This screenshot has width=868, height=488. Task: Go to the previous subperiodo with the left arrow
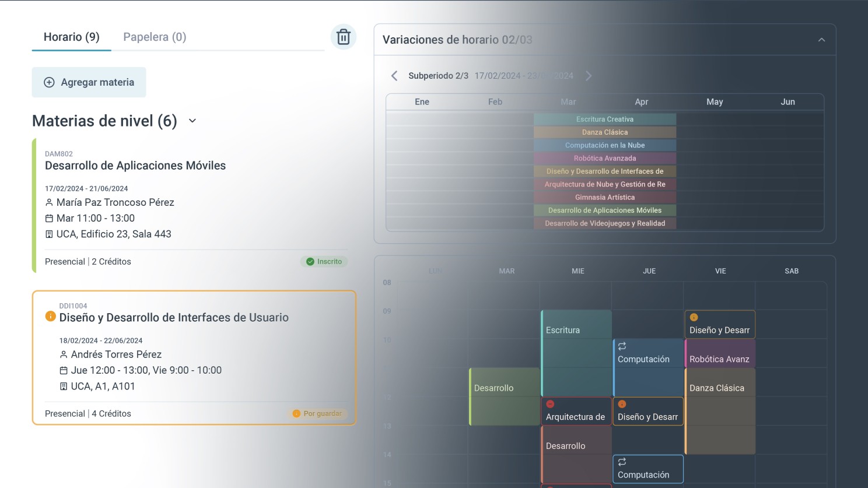coord(394,75)
